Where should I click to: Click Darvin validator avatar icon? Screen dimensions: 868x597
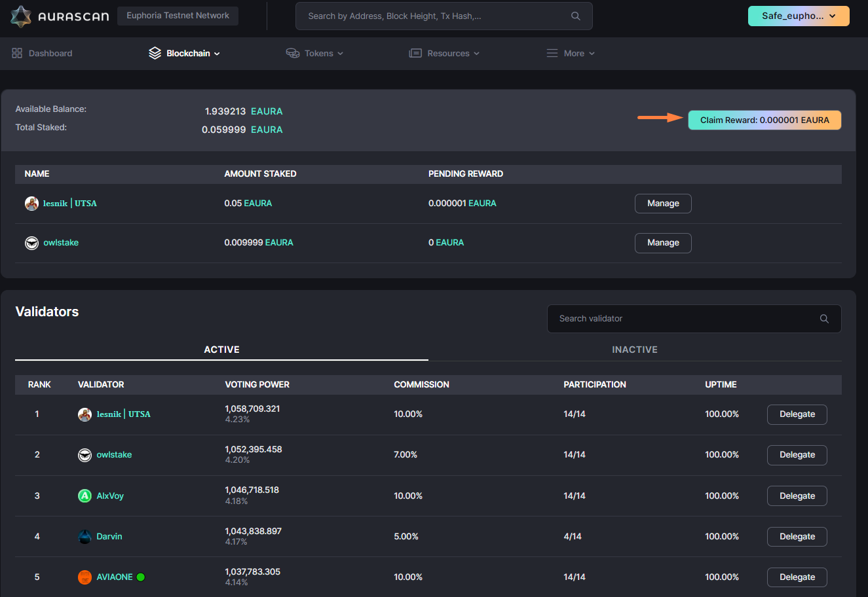point(85,536)
